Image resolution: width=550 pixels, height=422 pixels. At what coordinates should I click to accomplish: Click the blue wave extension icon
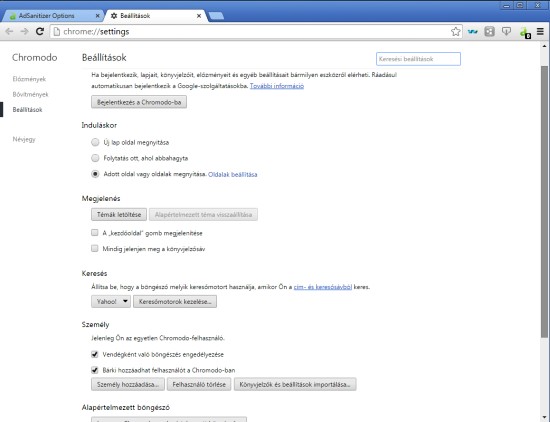(473, 32)
